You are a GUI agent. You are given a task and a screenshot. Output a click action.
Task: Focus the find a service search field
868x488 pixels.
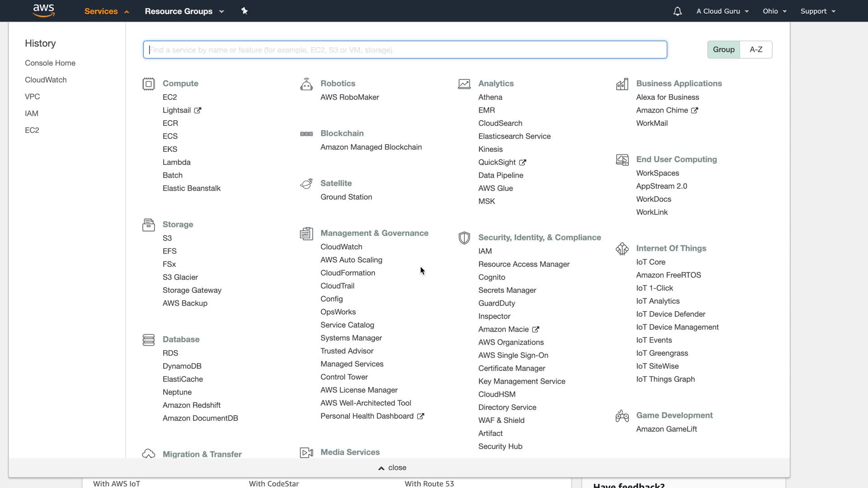click(x=405, y=50)
